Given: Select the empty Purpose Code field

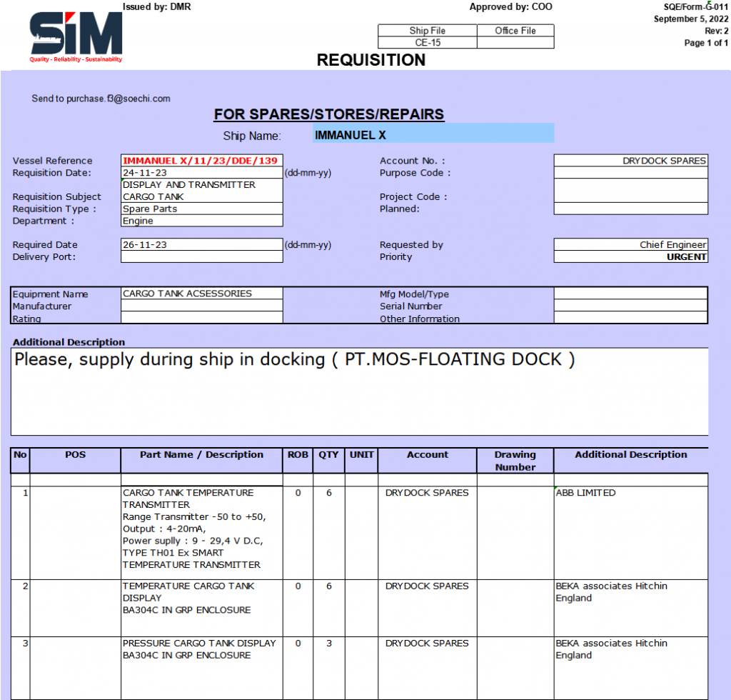Looking at the screenshot, I should click(630, 173).
